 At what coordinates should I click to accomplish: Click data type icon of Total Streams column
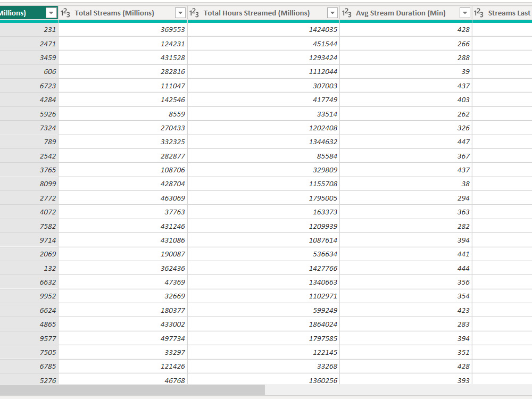tap(65, 13)
